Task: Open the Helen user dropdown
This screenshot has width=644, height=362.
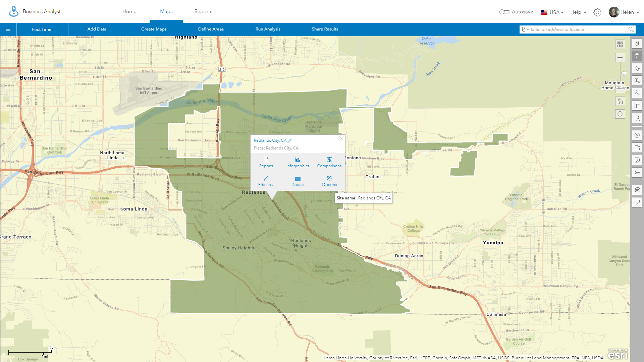Action: [630, 12]
